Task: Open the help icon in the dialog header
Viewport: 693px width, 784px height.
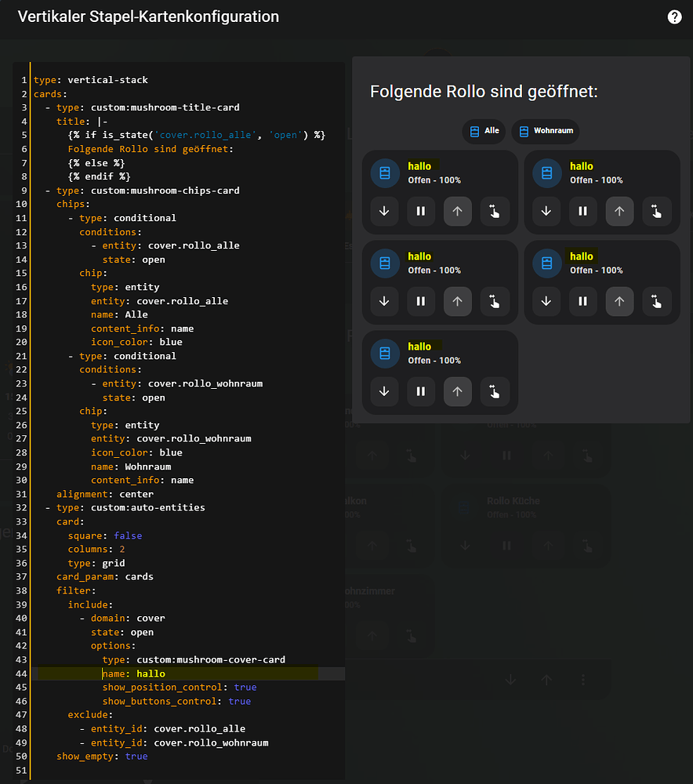Action: (x=674, y=16)
